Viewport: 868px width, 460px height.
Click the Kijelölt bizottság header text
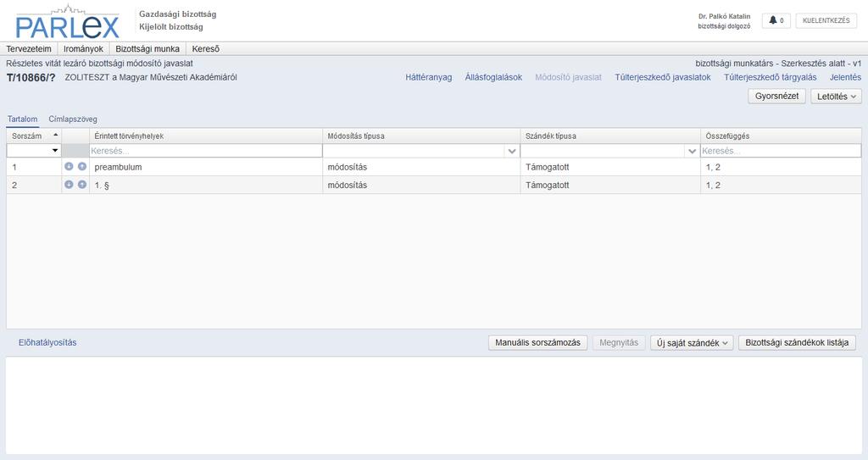tap(171, 26)
